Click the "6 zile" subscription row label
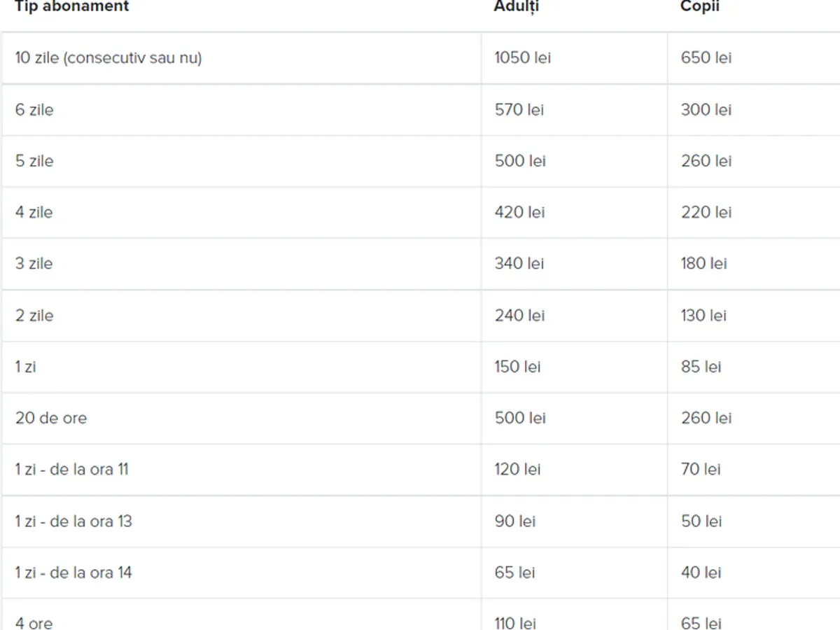The image size is (840, 630). point(34,109)
